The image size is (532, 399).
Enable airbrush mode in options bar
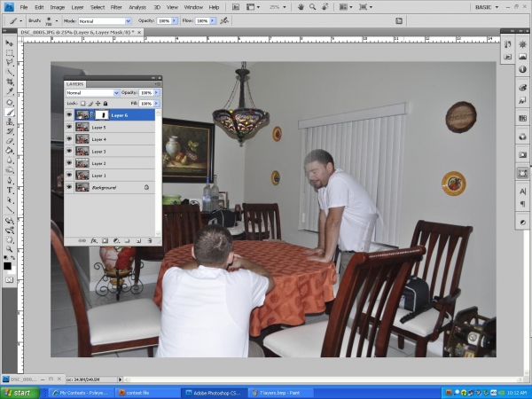pos(224,21)
